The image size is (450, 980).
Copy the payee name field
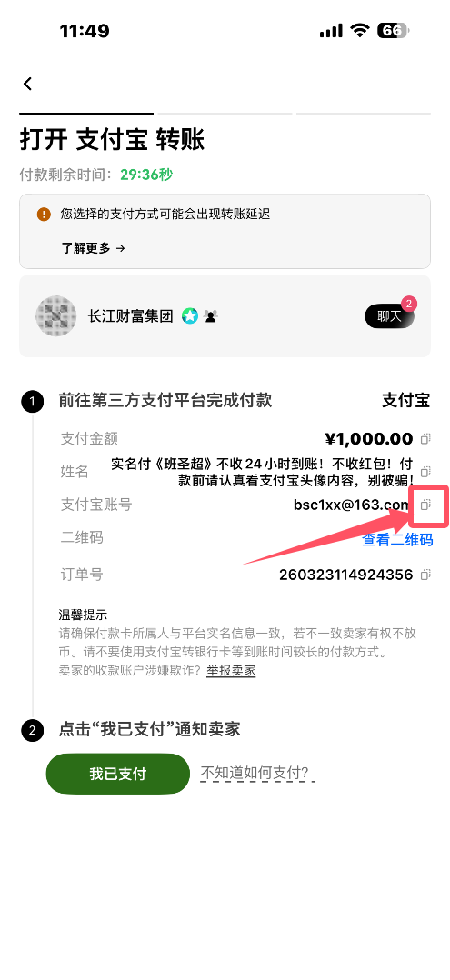[x=425, y=471]
